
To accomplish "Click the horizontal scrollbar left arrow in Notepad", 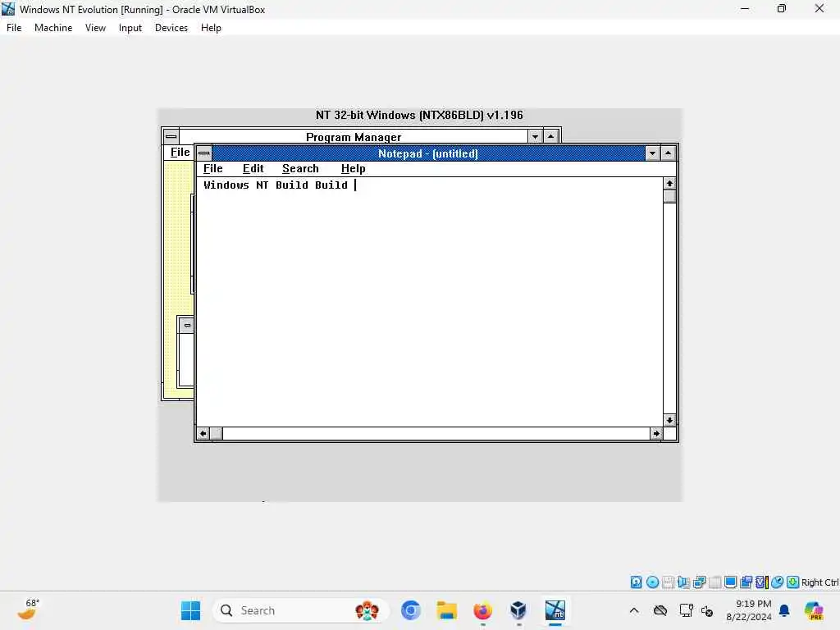I will click(203, 433).
